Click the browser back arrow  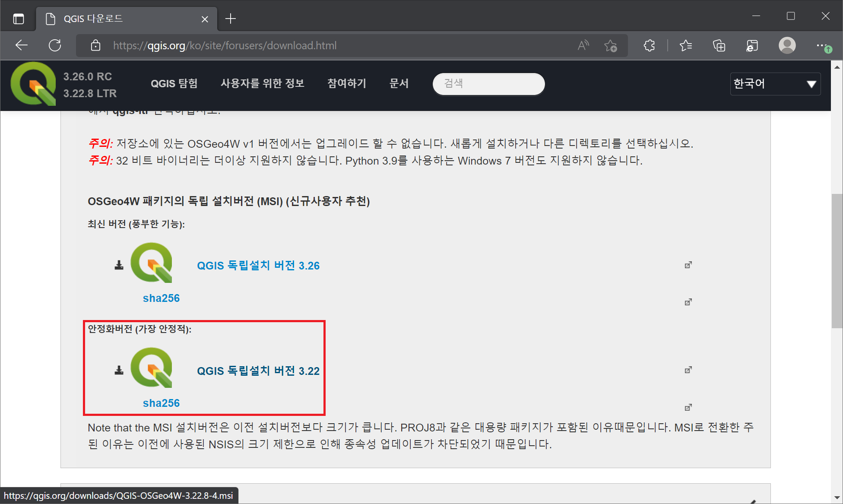pos(21,45)
